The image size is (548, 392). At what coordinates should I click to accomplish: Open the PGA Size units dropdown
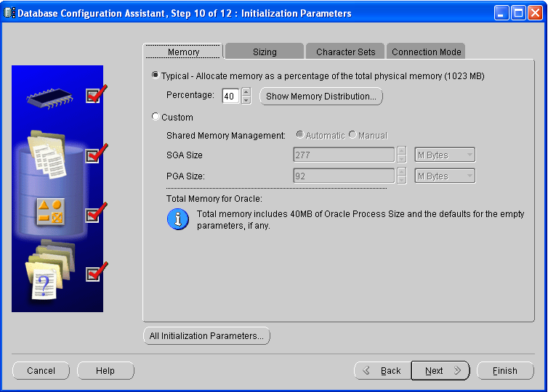445,176
